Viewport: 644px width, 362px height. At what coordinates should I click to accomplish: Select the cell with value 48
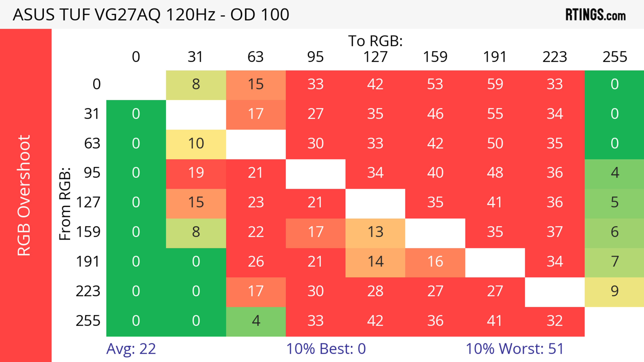(495, 173)
